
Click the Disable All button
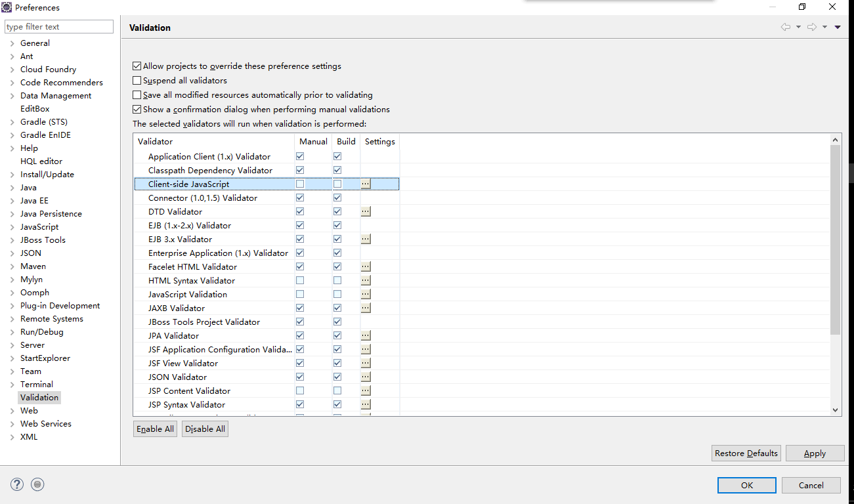click(x=205, y=429)
